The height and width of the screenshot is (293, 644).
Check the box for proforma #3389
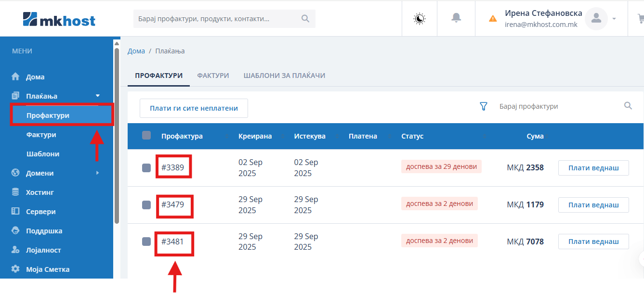click(x=146, y=168)
